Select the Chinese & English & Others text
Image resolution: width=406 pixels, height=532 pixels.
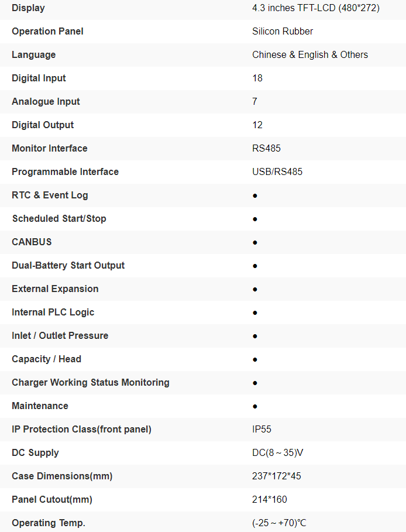coord(310,55)
